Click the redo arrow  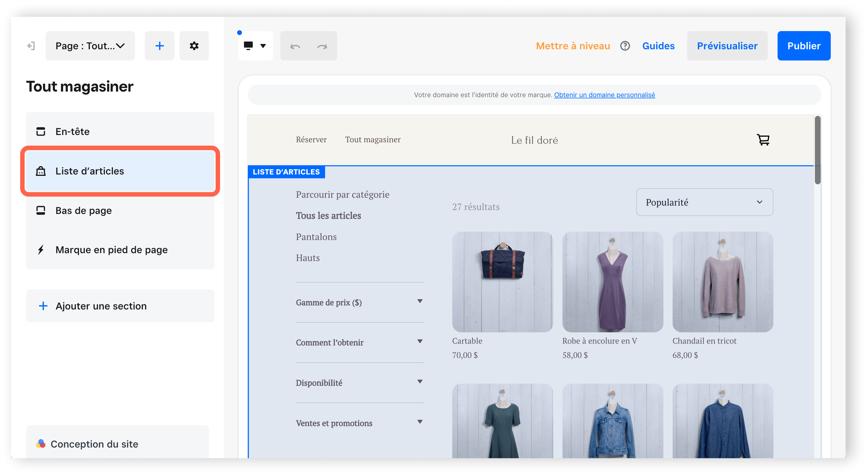[x=322, y=46]
